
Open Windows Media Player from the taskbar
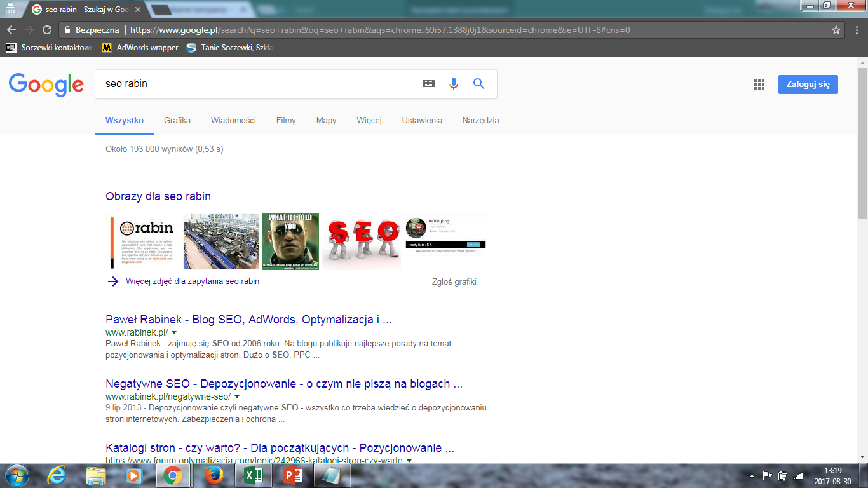tap(133, 475)
